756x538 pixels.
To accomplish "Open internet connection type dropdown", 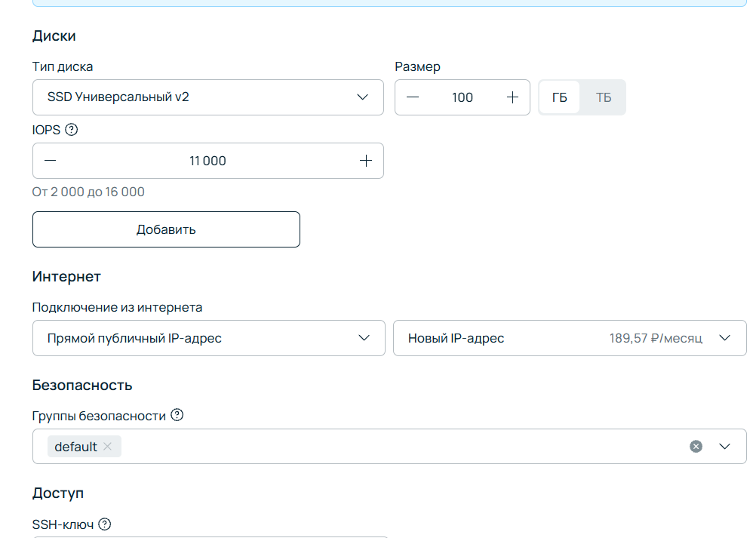I will click(x=209, y=338).
